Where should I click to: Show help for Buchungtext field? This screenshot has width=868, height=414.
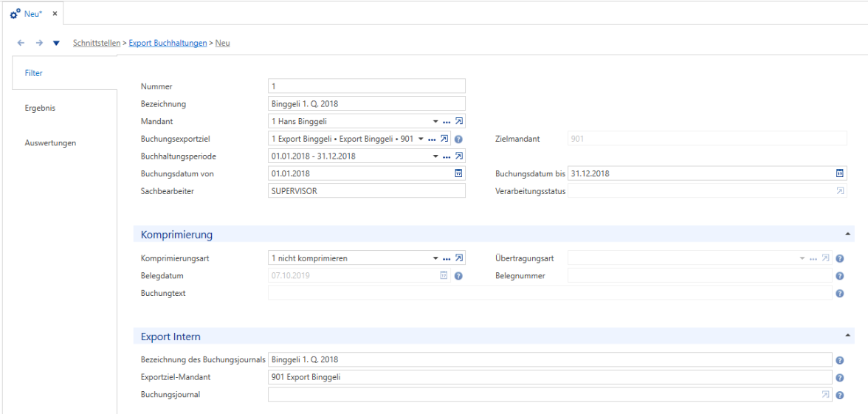tap(840, 294)
